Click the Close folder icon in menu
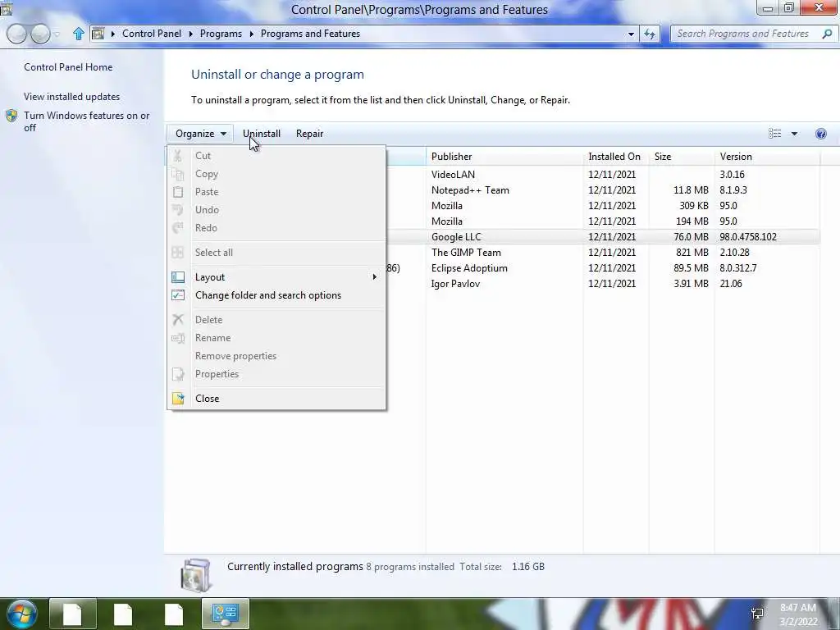Image resolution: width=840 pixels, height=630 pixels. click(x=178, y=399)
